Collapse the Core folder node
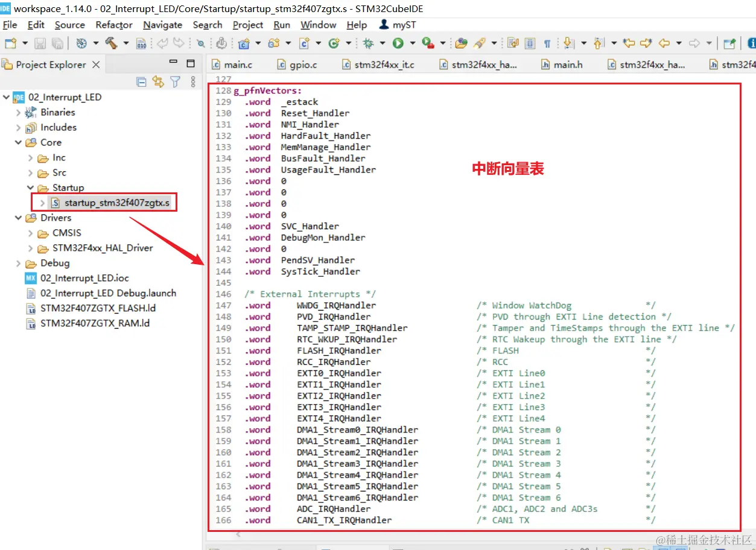 point(18,142)
